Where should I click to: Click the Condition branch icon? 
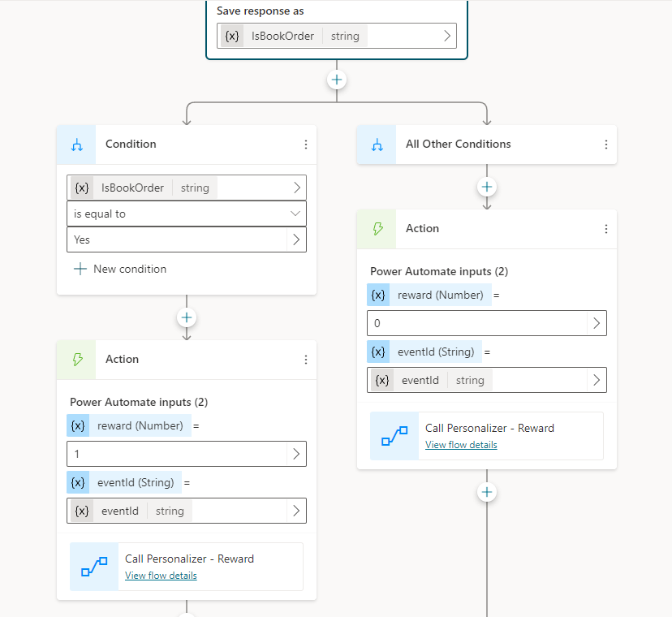click(77, 145)
